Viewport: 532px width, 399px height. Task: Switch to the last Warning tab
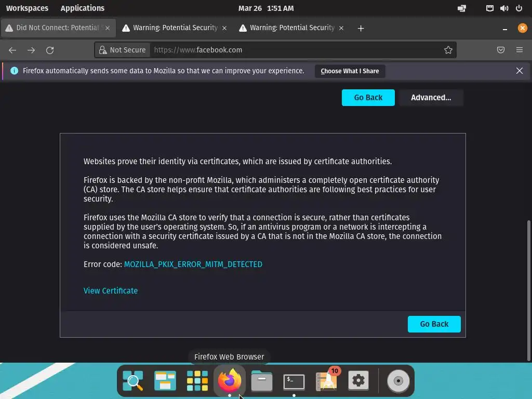tap(292, 28)
